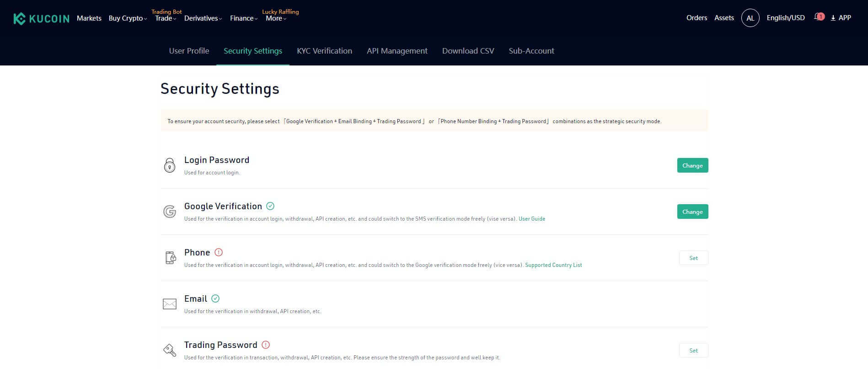Open the Supported Country List link

click(x=553, y=265)
